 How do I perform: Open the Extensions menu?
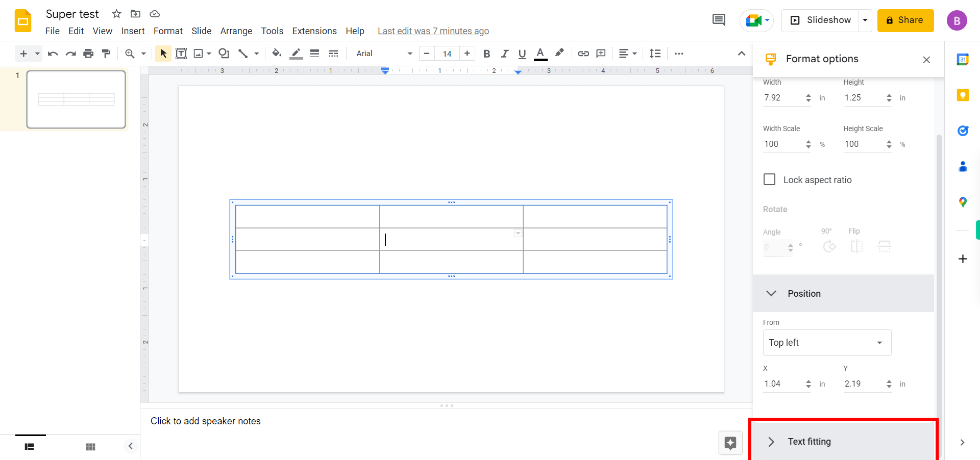click(x=314, y=31)
